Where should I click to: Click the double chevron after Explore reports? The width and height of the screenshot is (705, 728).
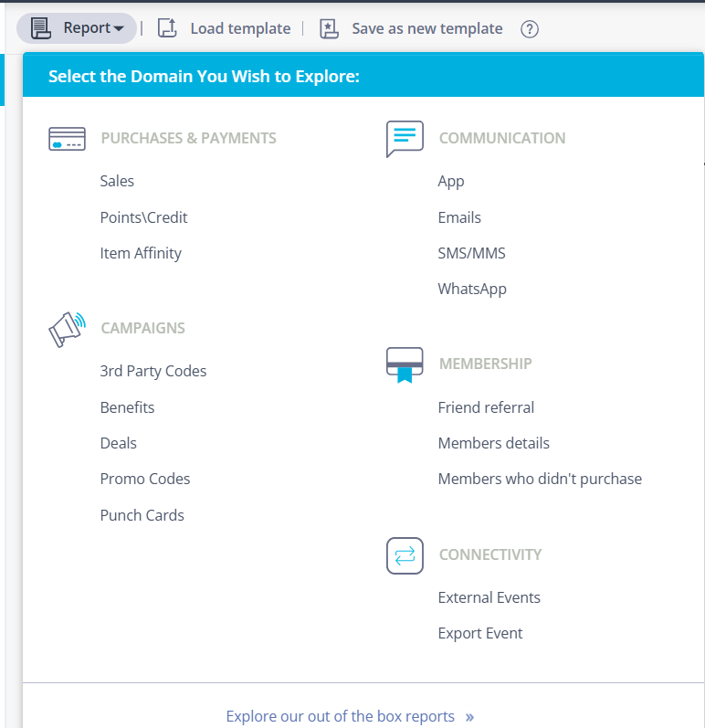[469, 717]
